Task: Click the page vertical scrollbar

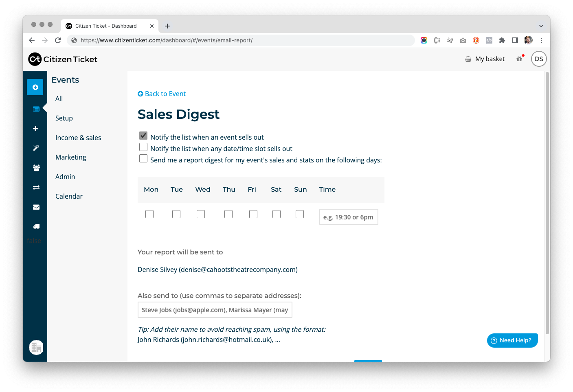Action: click(547, 204)
